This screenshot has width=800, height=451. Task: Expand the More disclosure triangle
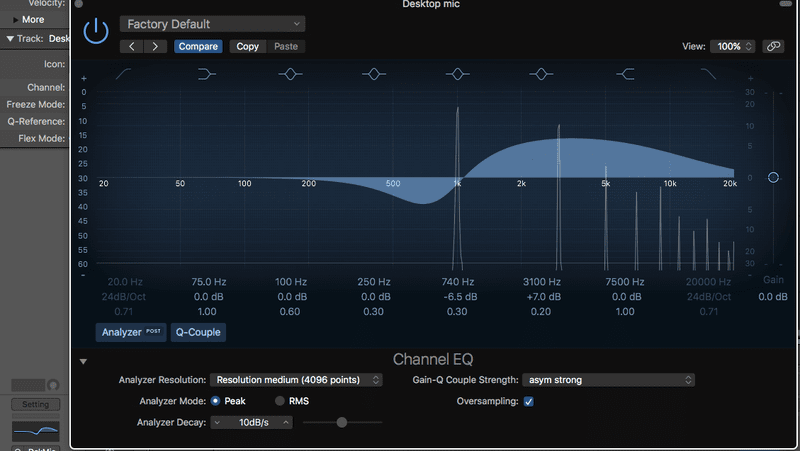[16, 20]
